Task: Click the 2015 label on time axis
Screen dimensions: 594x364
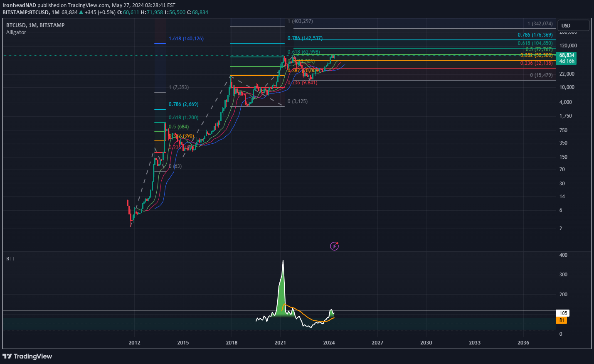Action: (x=183, y=342)
